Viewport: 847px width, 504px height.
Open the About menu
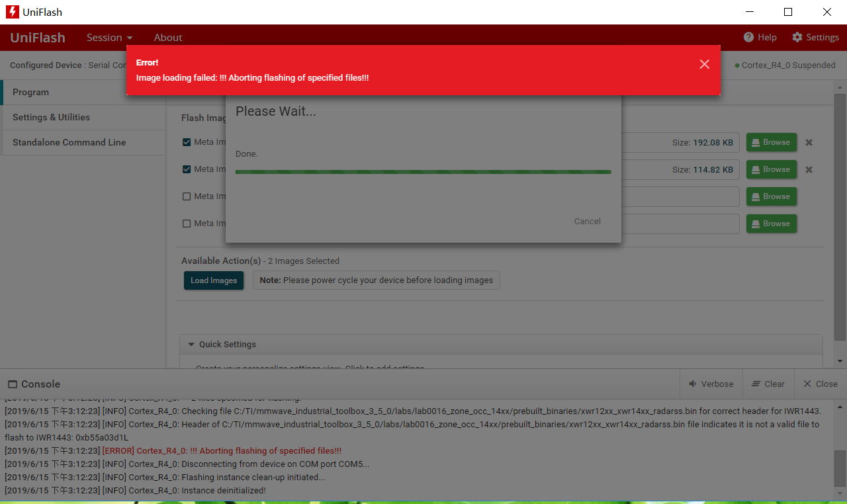pyautogui.click(x=168, y=38)
